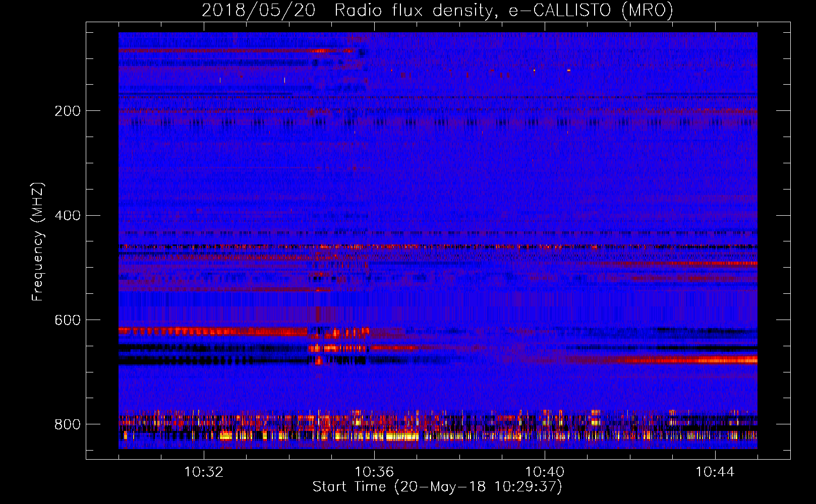
Task: Click the 800 frequency tick label
Action: click(x=68, y=425)
